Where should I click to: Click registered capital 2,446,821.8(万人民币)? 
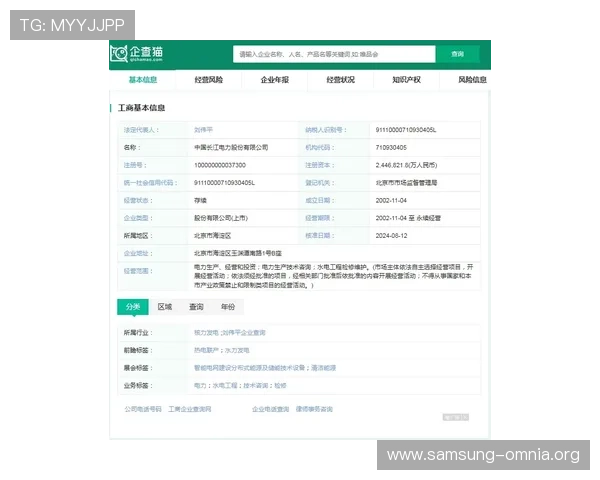click(x=406, y=165)
